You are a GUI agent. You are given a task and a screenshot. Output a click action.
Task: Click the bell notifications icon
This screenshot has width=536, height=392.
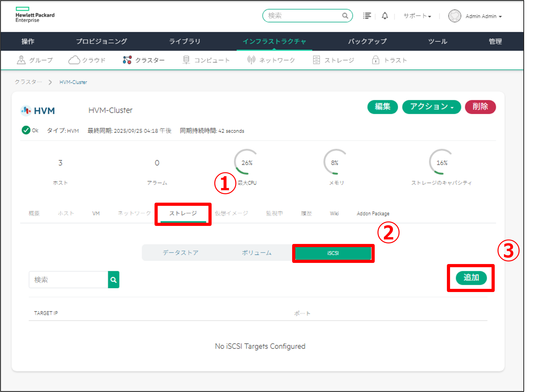385,16
